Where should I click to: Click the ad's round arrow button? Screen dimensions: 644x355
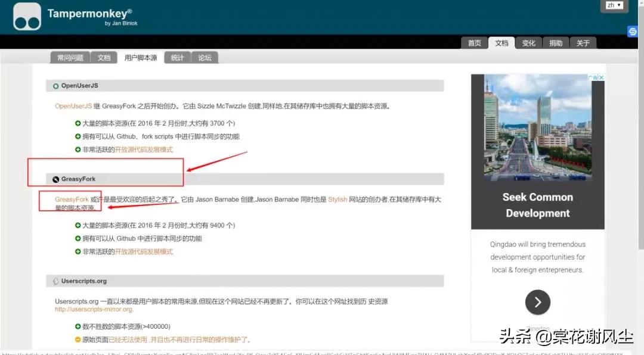click(x=538, y=303)
